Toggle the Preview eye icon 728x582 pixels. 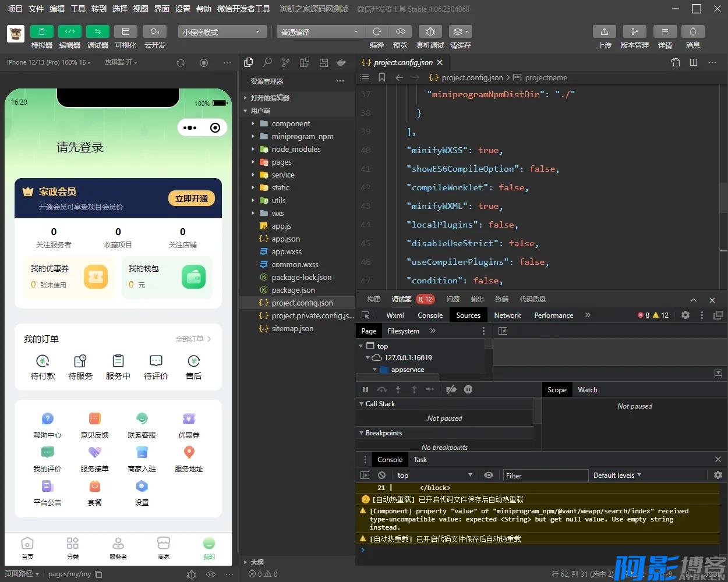[400, 31]
